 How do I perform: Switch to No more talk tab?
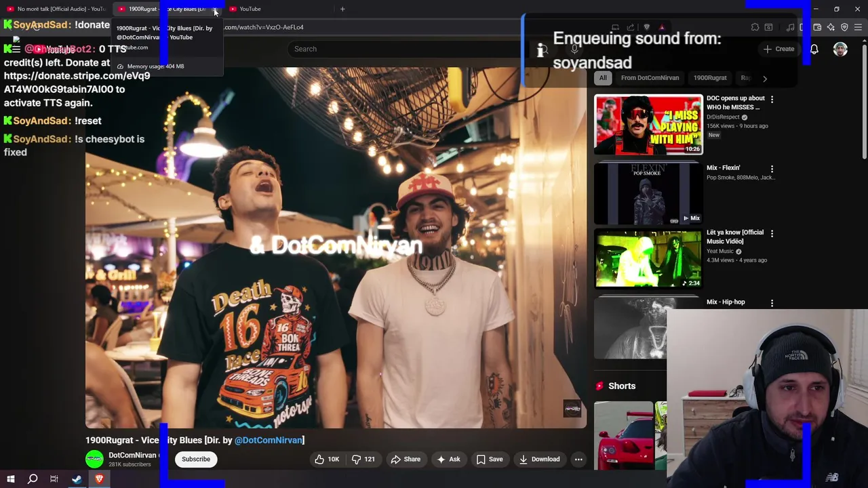coord(56,9)
